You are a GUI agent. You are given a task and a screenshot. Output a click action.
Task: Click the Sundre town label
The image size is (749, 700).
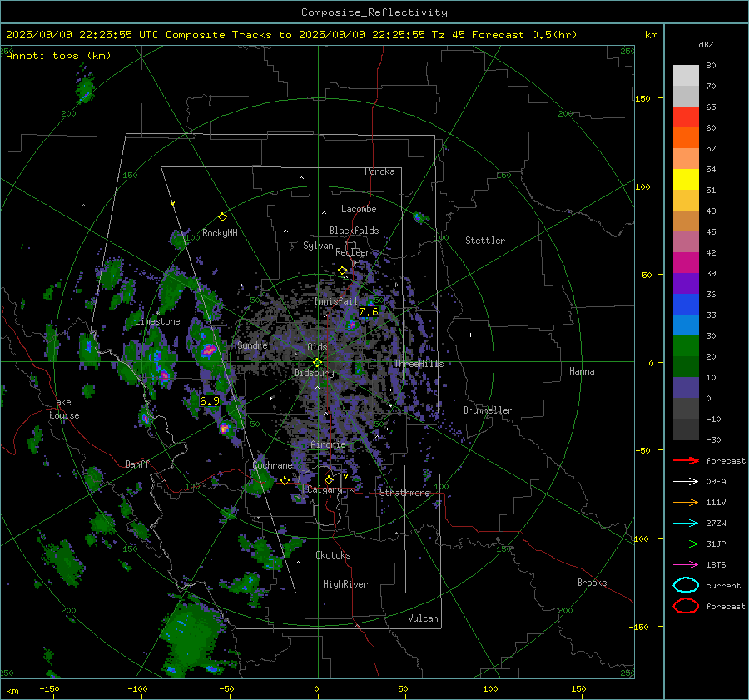tap(252, 345)
